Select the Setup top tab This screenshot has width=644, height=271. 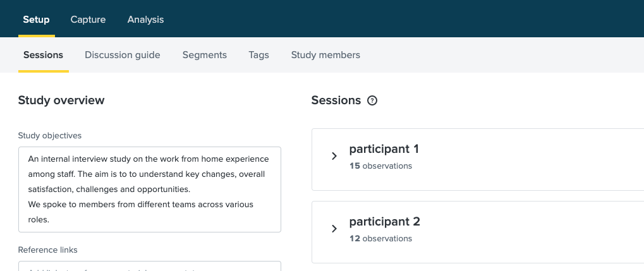pyautogui.click(x=36, y=20)
